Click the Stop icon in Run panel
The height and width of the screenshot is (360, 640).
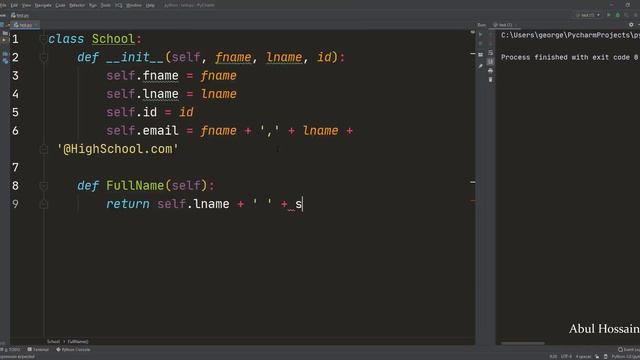pyautogui.click(x=481, y=44)
